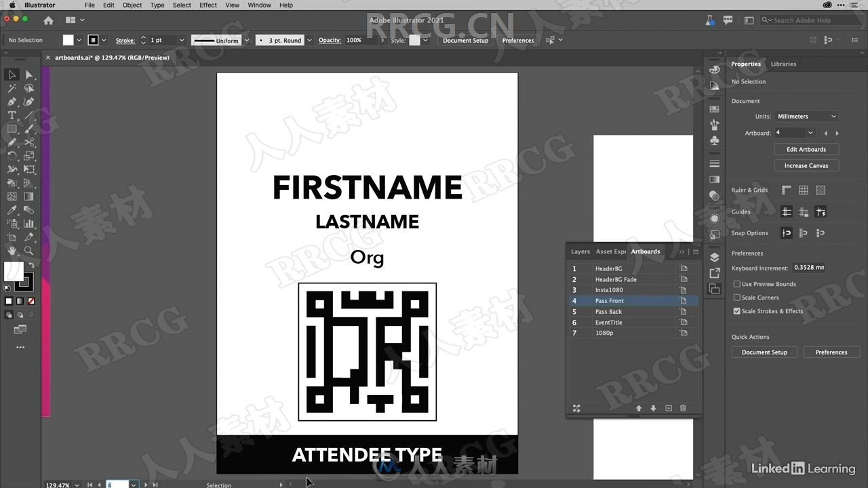Screen dimensions: 868x488
Task: Select the Pen tool
Action: 12,102
